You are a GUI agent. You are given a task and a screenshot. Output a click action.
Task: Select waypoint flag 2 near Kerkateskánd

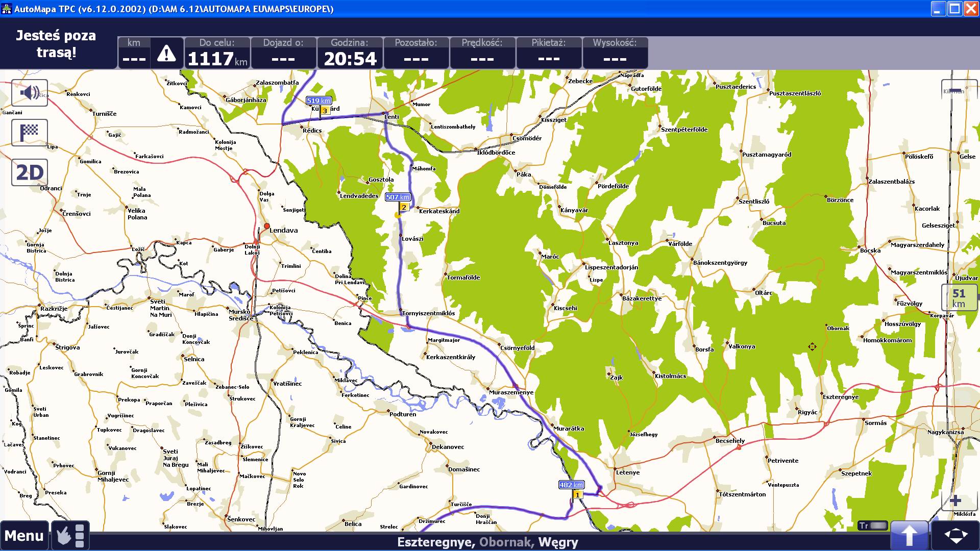[x=404, y=207]
